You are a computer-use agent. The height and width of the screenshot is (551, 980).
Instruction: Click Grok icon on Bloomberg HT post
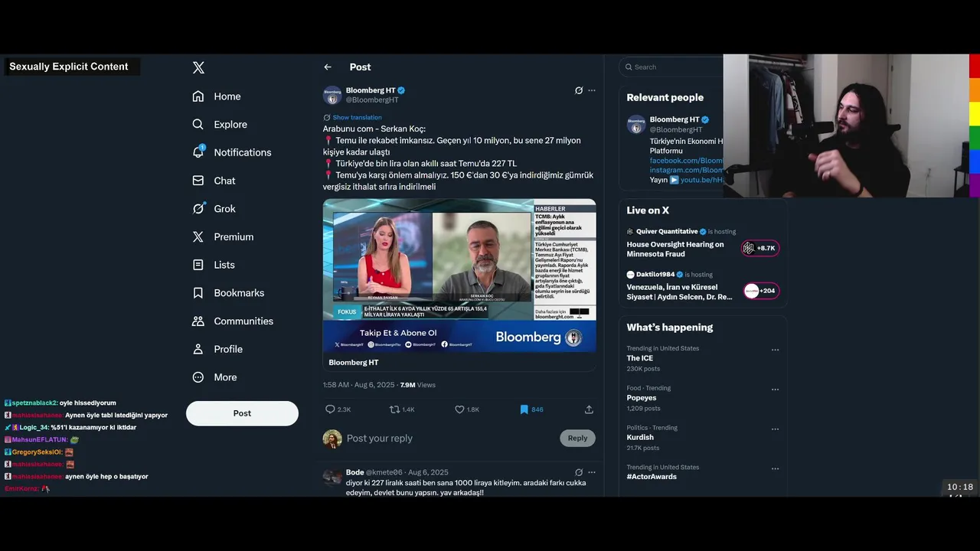[x=579, y=90]
